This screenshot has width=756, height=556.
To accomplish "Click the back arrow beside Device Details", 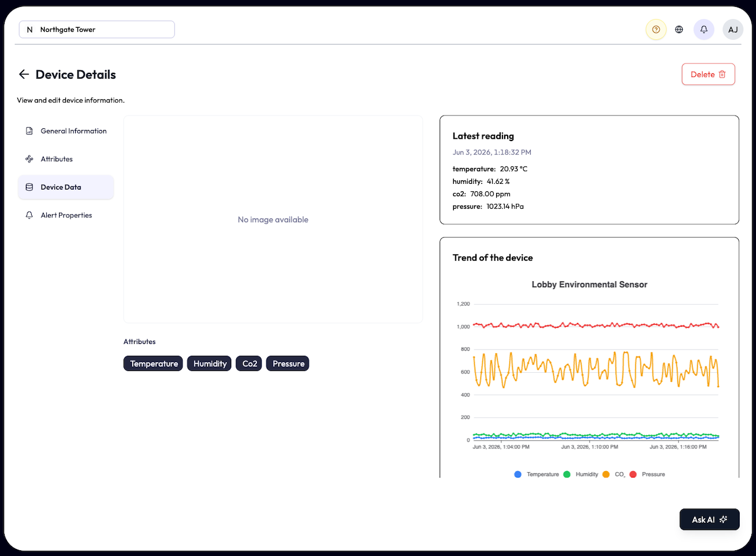I will point(24,74).
